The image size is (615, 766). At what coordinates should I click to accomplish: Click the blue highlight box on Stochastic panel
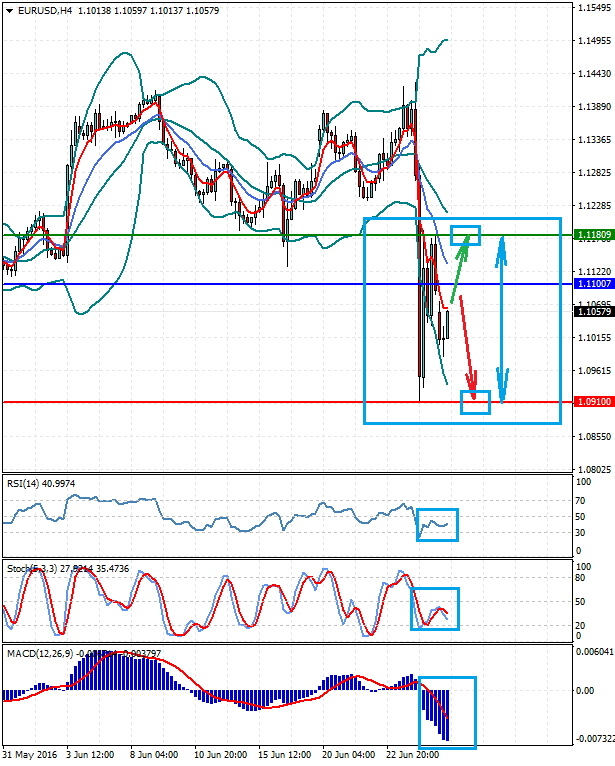(x=434, y=609)
